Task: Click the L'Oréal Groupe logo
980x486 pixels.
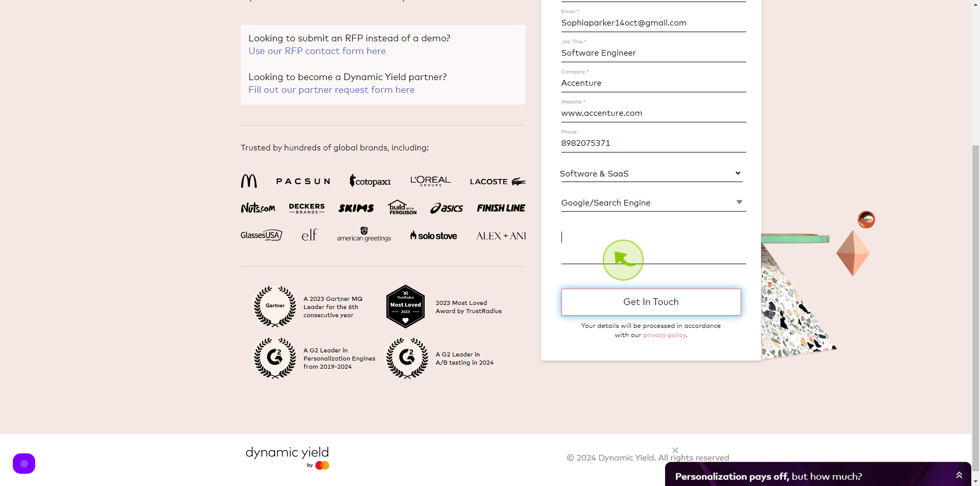Action: click(x=430, y=181)
